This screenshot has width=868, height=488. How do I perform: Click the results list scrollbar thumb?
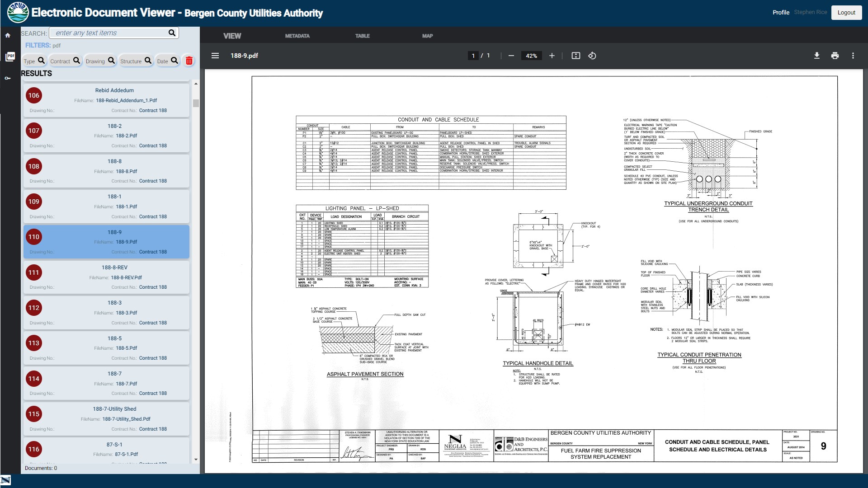pos(196,103)
